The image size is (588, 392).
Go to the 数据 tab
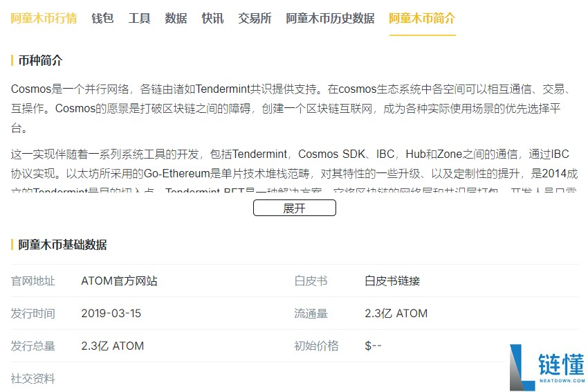click(x=176, y=18)
